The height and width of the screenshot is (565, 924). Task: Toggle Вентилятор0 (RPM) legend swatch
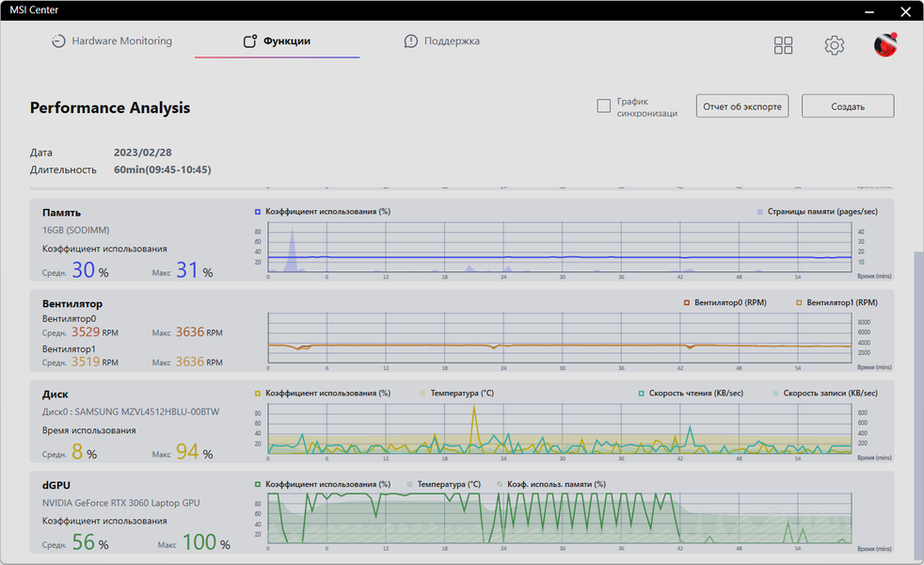[687, 302]
